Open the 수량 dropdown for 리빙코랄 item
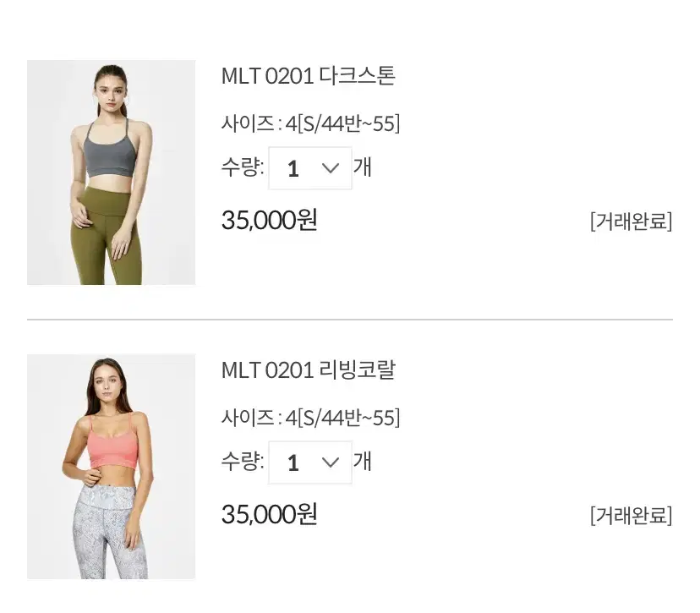Image resolution: width=700 pixels, height=613 pixels. (x=310, y=462)
